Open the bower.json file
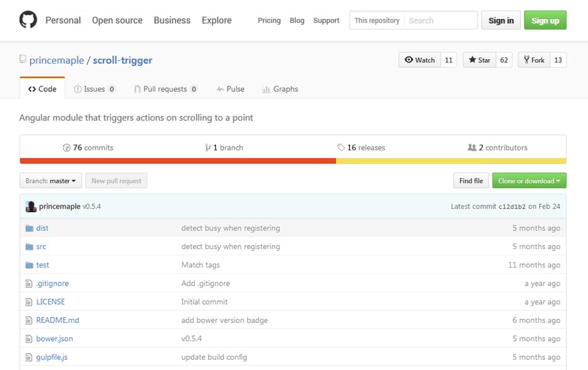588x370 pixels. [54, 339]
